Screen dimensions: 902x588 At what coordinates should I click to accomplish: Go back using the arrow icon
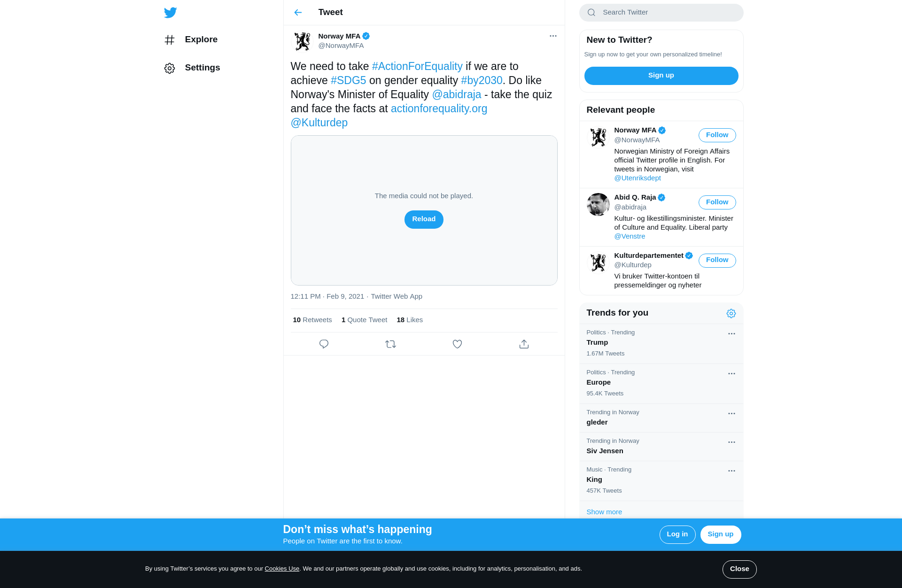[x=298, y=12]
